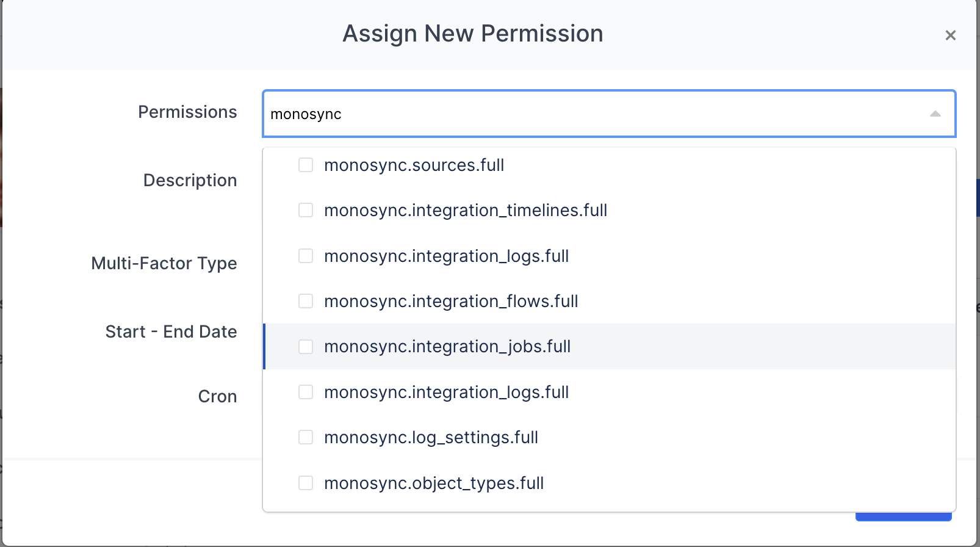Tick the monosync.sources.full checkbox
The height and width of the screenshot is (547, 980).
coord(306,165)
